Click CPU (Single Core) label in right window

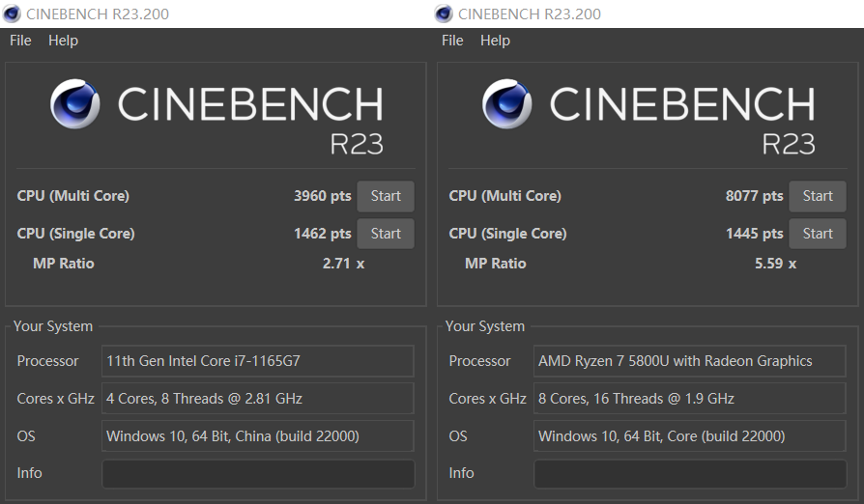point(508,234)
